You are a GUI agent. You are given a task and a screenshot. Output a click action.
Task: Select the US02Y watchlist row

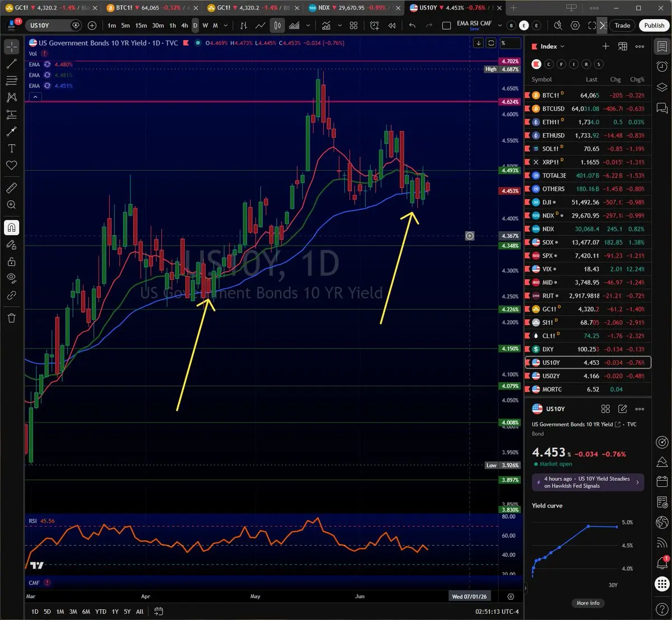tap(588, 376)
